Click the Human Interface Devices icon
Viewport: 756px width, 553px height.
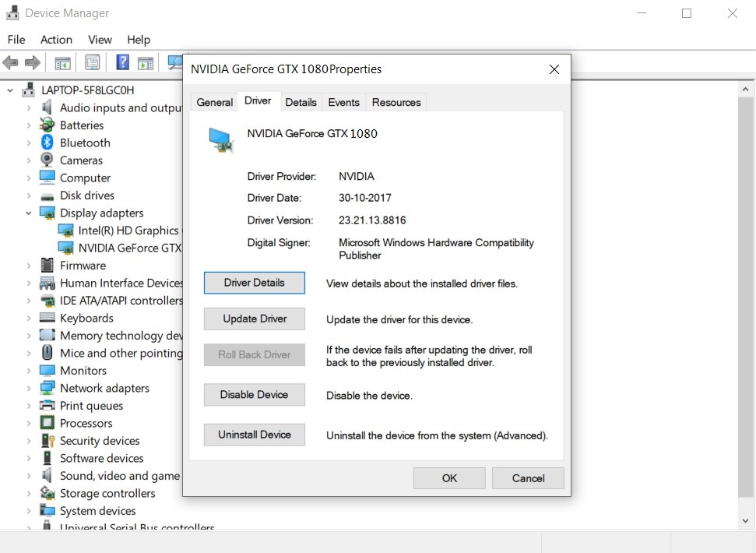click(x=47, y=283)
